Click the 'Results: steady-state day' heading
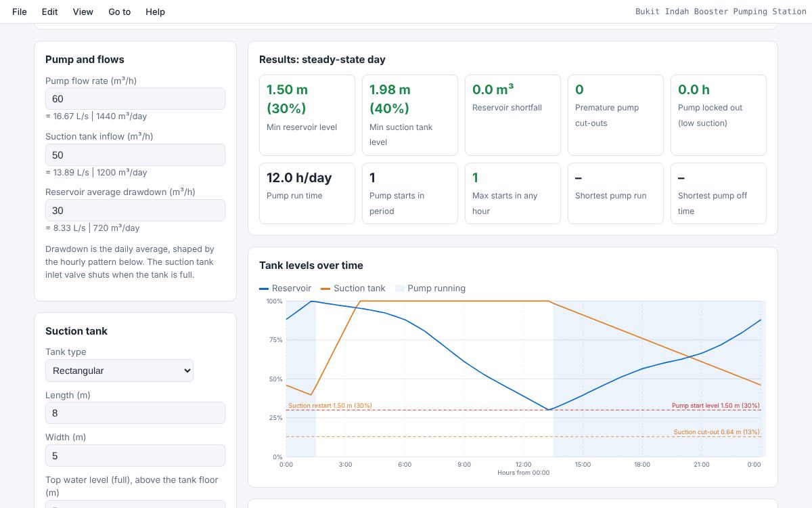The image size is (812, 508). [322, 60]
